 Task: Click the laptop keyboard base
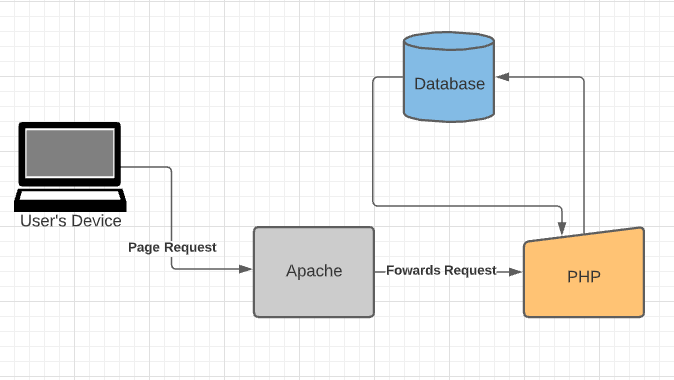click(x=70, y=200)
